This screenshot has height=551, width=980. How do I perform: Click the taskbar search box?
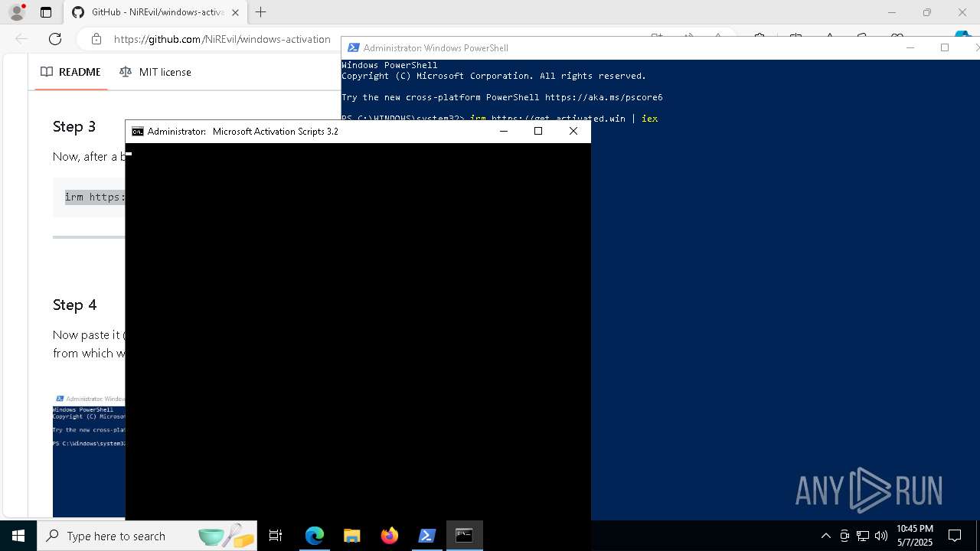(148, 536)
